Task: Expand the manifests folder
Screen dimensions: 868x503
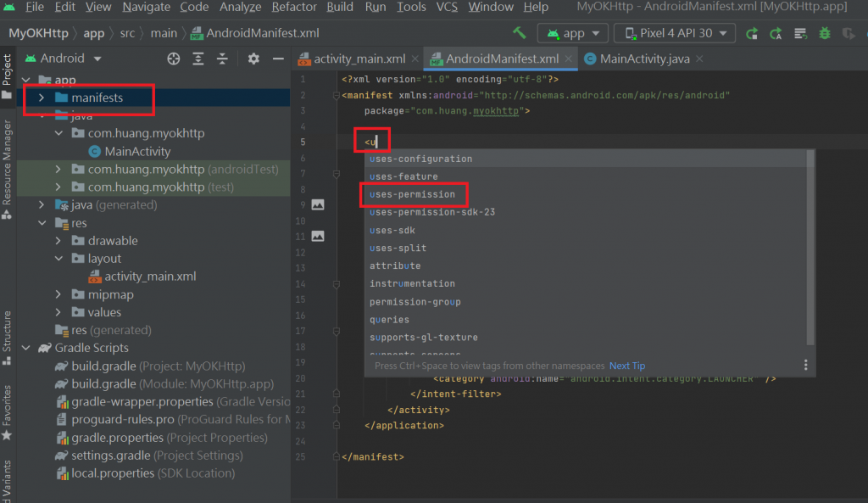Action: click(42, 98)
